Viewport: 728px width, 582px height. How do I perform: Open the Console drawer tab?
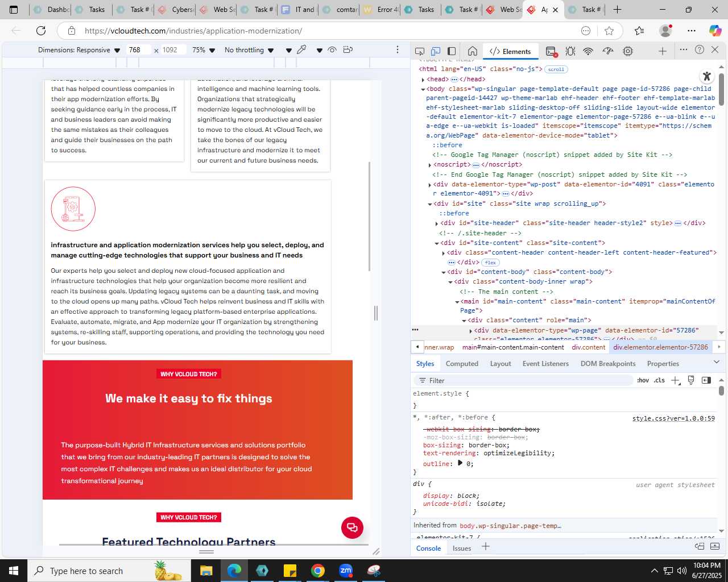[x=428, y=548]
